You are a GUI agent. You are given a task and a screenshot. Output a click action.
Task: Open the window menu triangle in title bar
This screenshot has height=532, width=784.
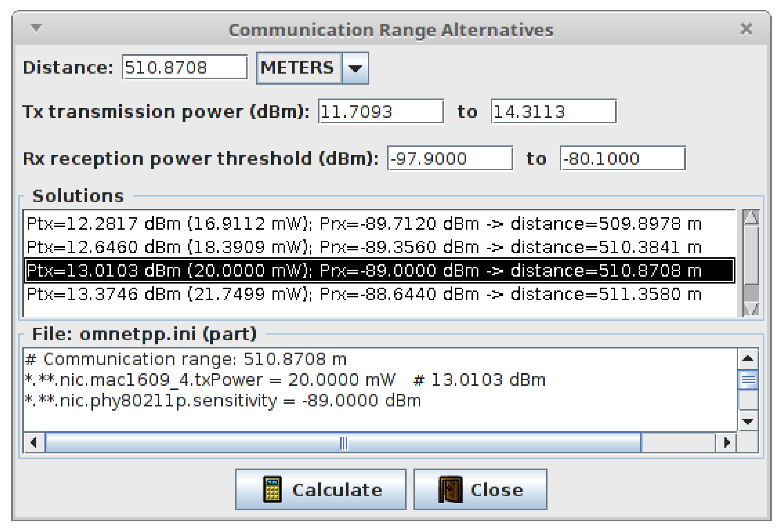[36, 27]
